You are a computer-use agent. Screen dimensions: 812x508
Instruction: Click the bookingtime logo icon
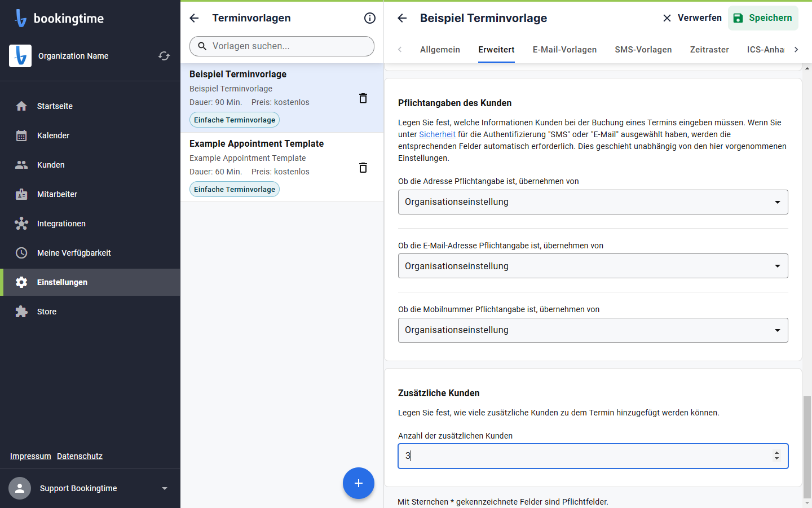pyautogui.click(x=21, y=18)
